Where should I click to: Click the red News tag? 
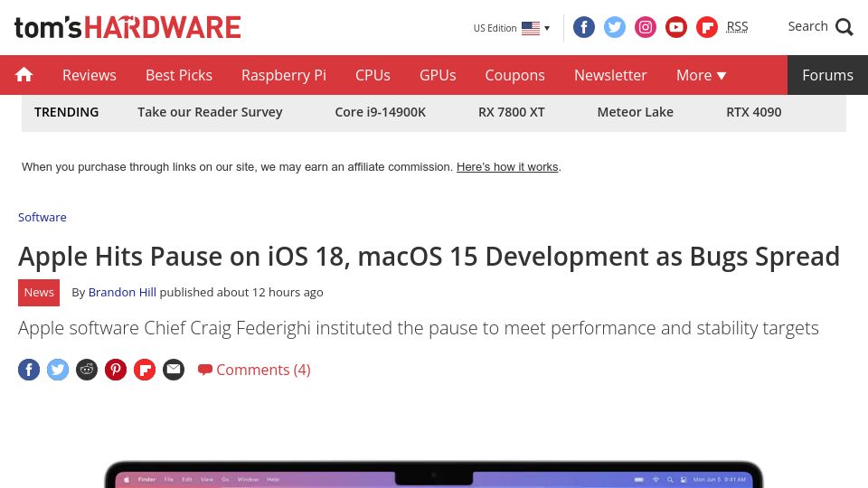pyautogui.click(x=39, y=293)
